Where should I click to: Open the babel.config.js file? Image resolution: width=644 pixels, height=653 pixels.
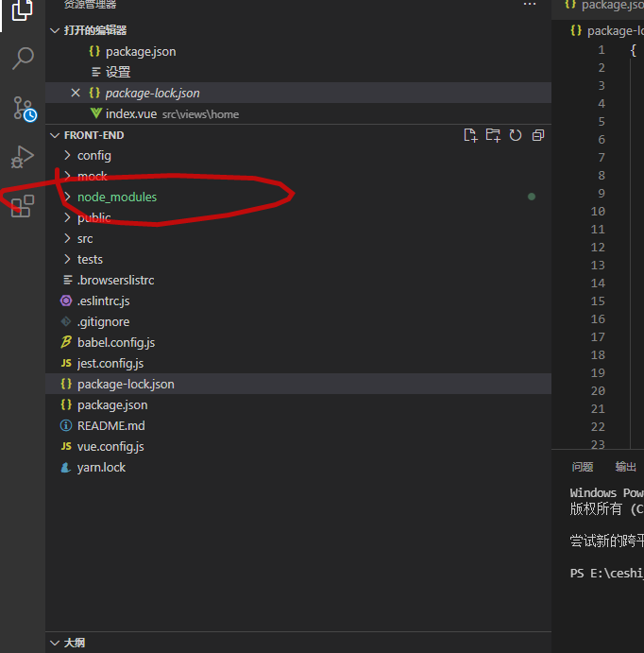tap(298, 343)
